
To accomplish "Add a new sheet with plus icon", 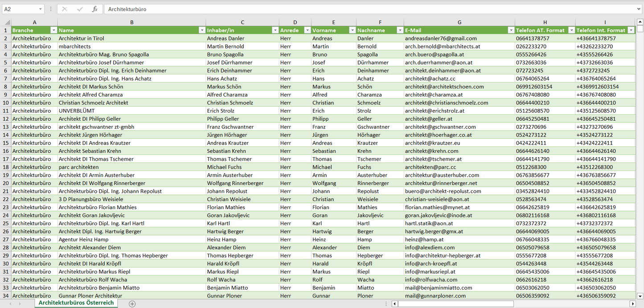I will tap(132, 304).
